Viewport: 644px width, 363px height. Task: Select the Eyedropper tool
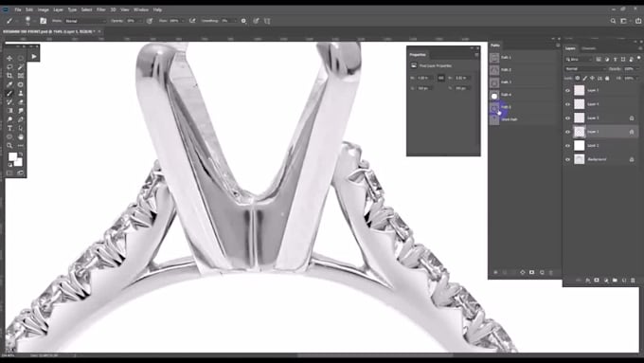[9, 84]
